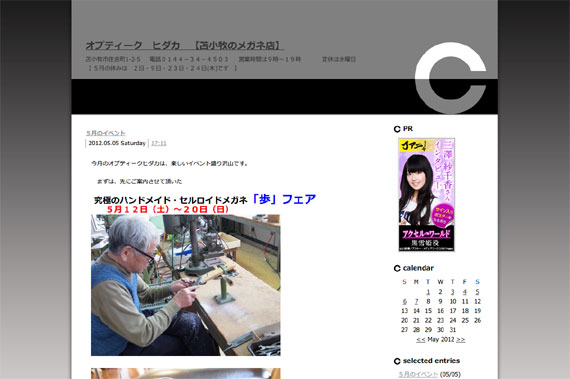The width and height of the screenshot is (570, 379).
Task: Click the 究極のハンドメイド・セルロイドメガネ heading
Action: point(170,200)
